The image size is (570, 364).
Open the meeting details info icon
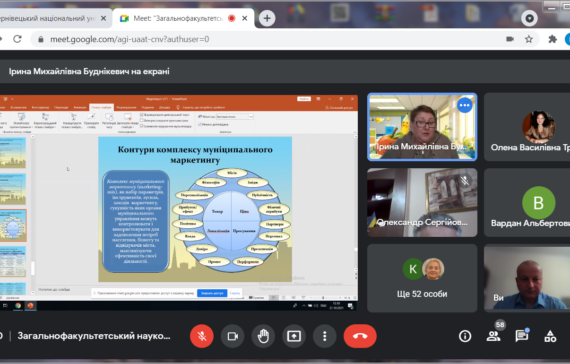[x=465, y=336]
